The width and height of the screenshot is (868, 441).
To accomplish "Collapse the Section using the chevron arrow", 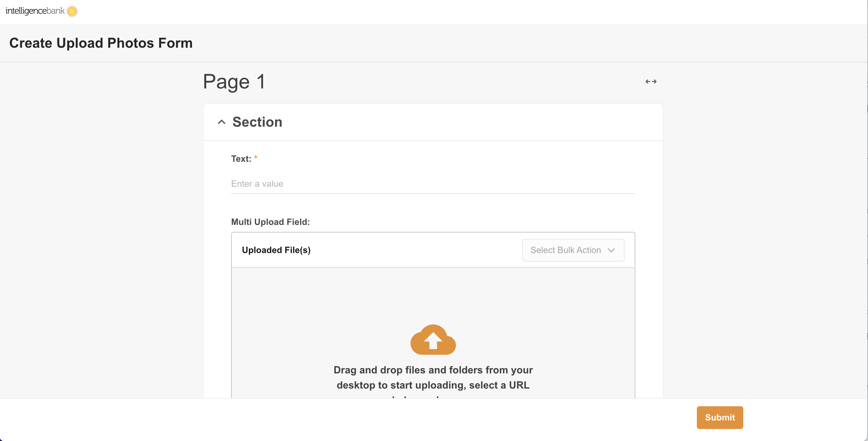I will pyautogui.click(x=221, y=122).
